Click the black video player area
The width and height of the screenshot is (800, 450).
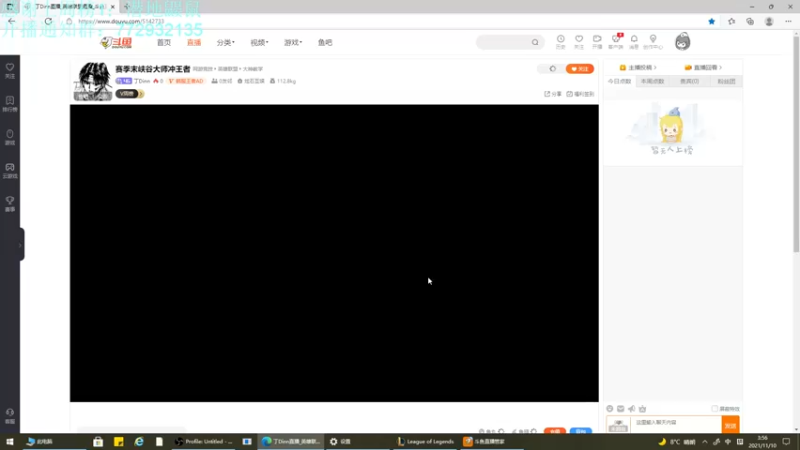[x=334, y=253]
